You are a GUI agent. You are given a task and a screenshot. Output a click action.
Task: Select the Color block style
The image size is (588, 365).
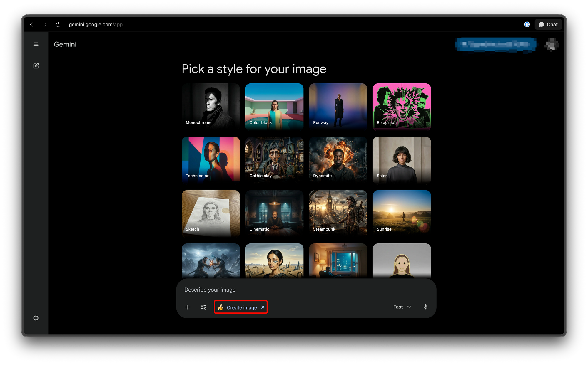click(x=274, y=107)
